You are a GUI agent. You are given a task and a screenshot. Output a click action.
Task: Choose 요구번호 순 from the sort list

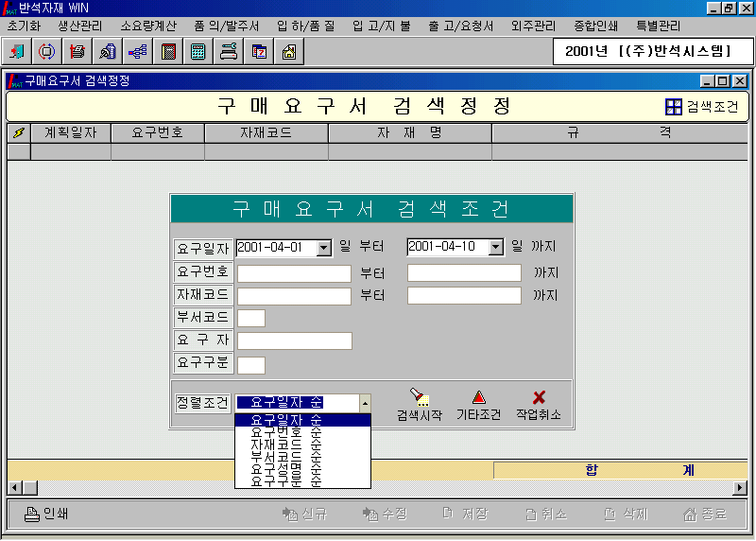(285, 432)
